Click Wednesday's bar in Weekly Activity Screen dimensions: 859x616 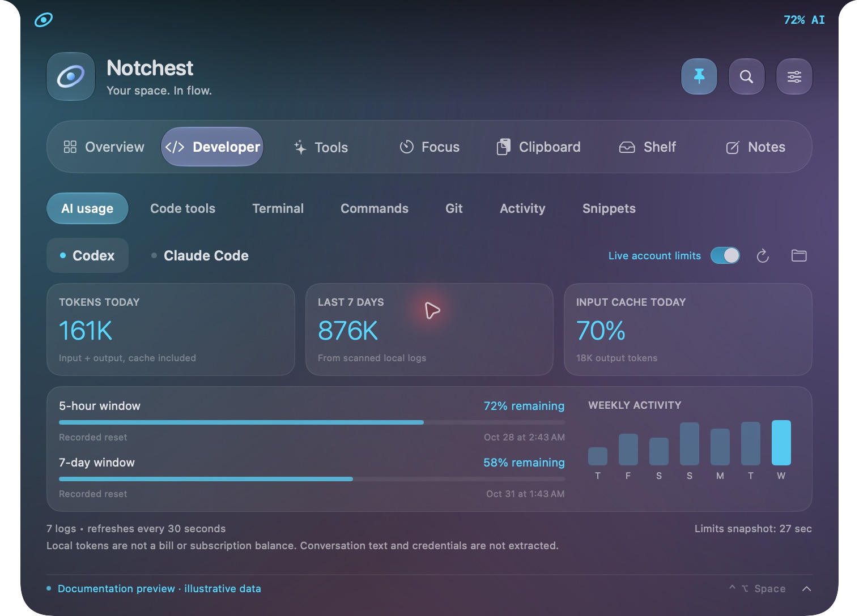[781, 443]
